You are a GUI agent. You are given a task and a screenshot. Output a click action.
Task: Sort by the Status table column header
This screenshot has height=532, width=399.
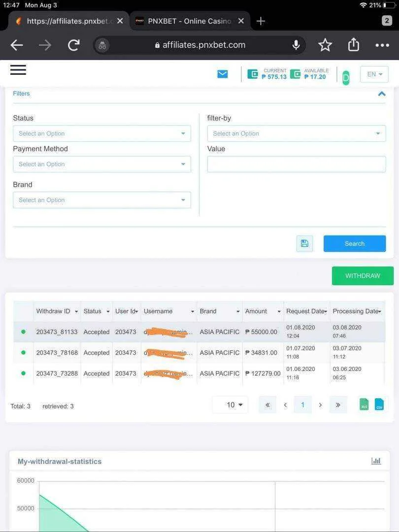coord(97,311)
